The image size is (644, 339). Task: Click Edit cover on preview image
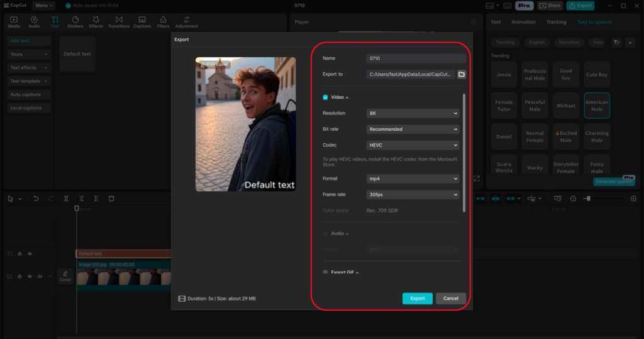[214, 65]
